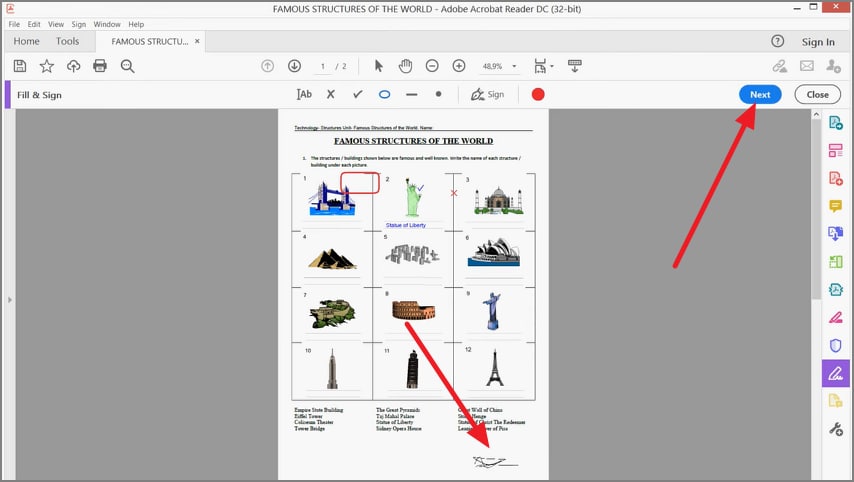Click the Statue of Liberty text annotation
Image resolution: width=854 pixels, height=482 pixels.
(x=406, y=225)
